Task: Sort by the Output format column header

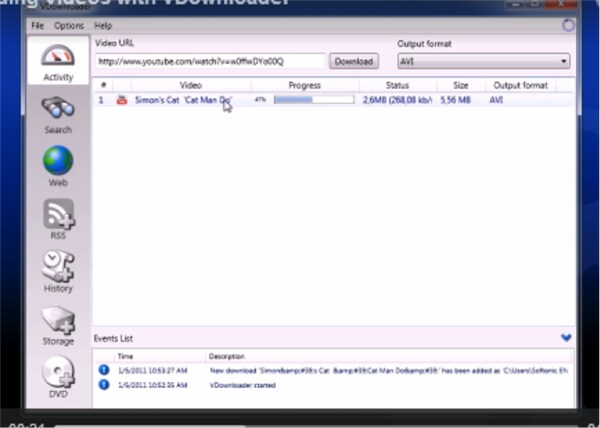Action: [x=521, y=85]
